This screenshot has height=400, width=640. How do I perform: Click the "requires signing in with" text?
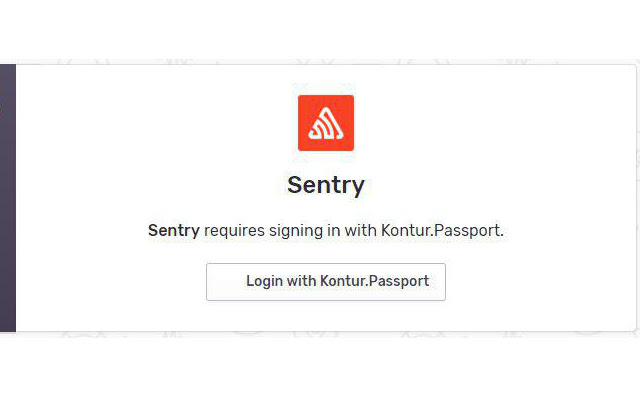click(291, 231)
